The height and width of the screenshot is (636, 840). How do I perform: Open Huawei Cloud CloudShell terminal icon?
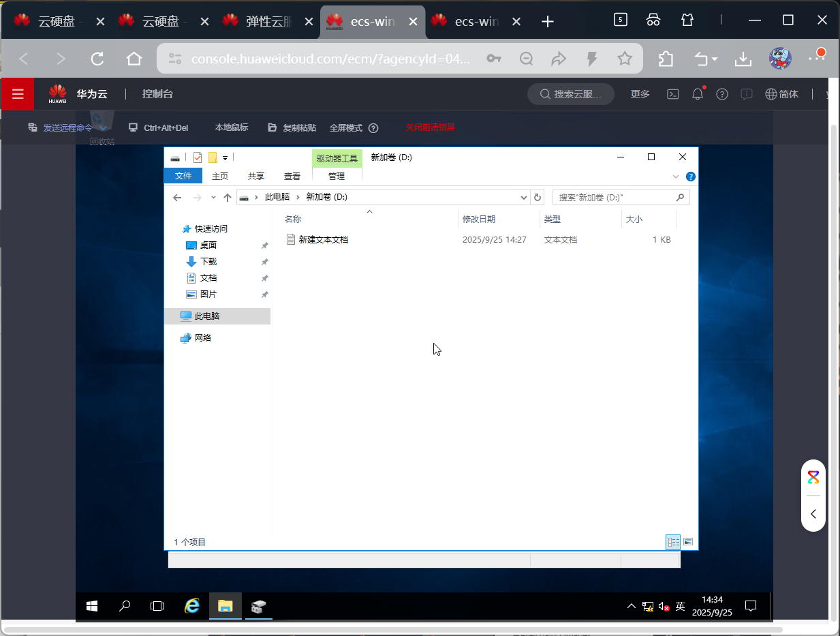coord(672,94)
